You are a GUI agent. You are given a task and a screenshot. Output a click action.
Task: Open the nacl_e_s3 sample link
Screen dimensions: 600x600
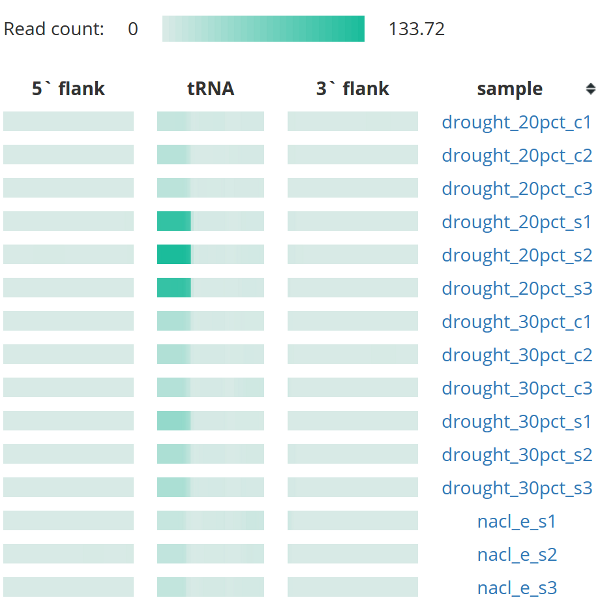tap(517, 588)
